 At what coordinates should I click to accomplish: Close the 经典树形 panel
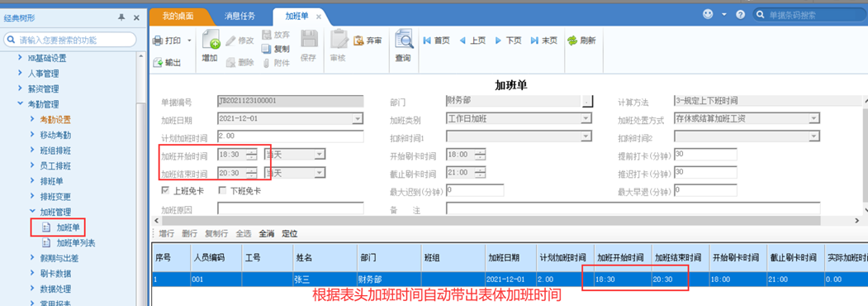pos(136,17)
